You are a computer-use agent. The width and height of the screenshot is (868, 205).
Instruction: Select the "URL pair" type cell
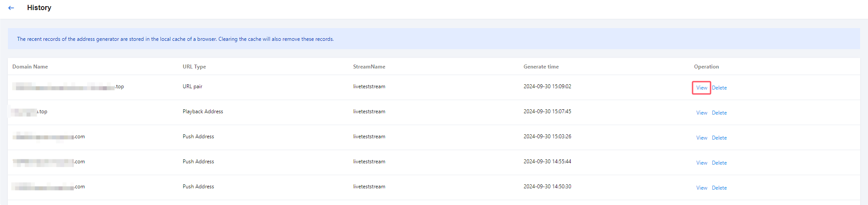tap(192, 86)
